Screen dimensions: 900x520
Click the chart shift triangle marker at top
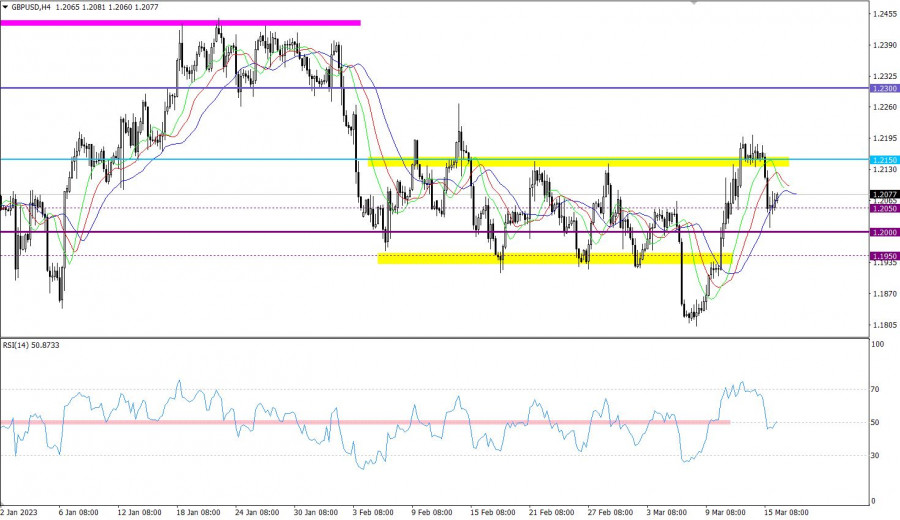(691, 4)
